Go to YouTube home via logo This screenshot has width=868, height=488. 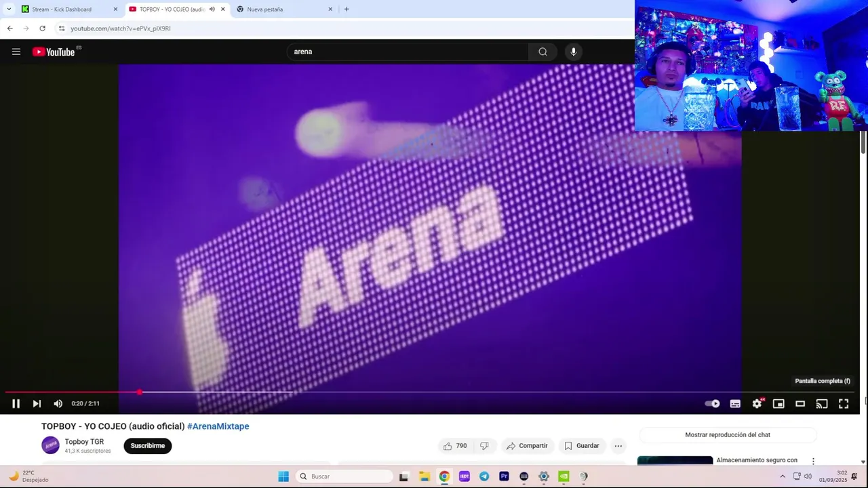(54, 52)
